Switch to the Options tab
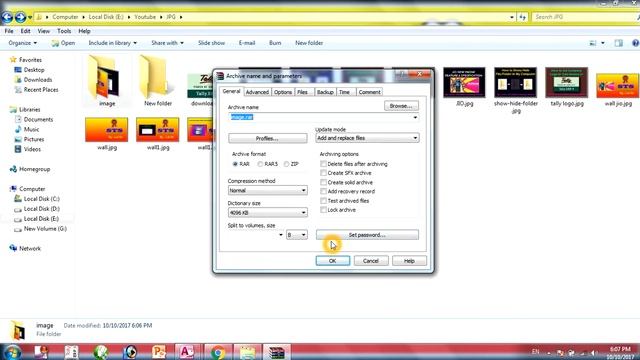This screenshot has height=360, width=640. (x=283, y=92)
